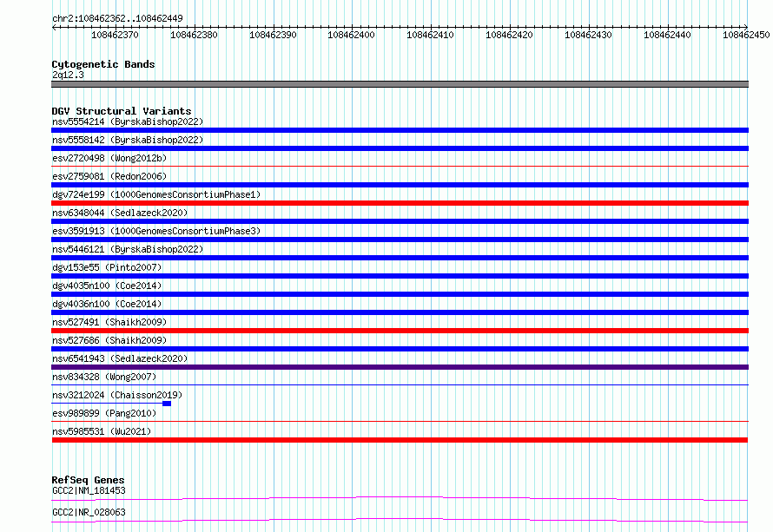Open variant nsv527686 (Shaikh2009)
This screenshot has height=532, width=773.
coord(109,340)
